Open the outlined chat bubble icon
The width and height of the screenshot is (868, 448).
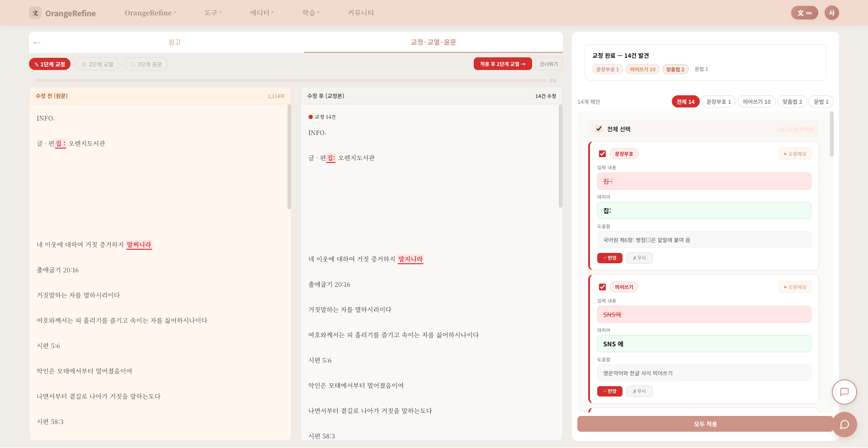tap(844, 392)
